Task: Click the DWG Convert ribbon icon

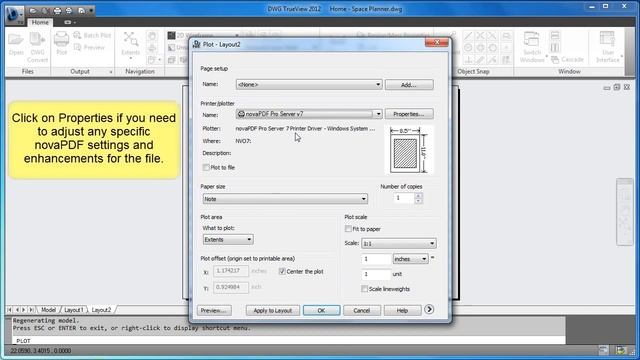Action: (38, 47)
